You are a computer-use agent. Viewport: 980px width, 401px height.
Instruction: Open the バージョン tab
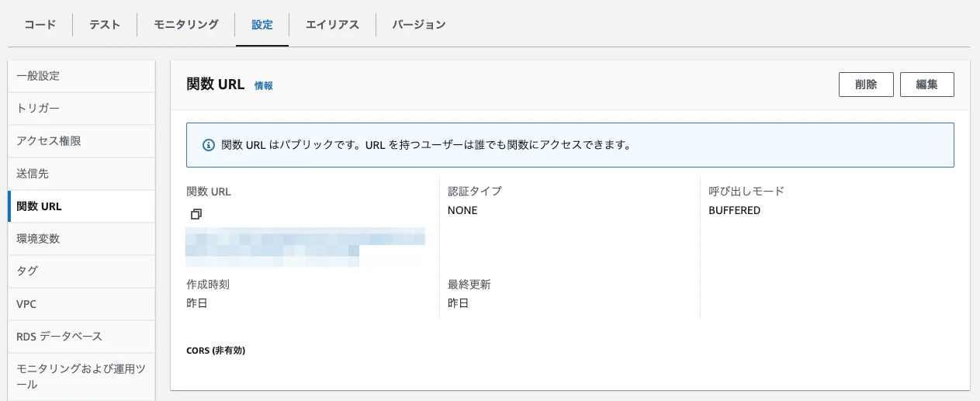pos(419,25)
